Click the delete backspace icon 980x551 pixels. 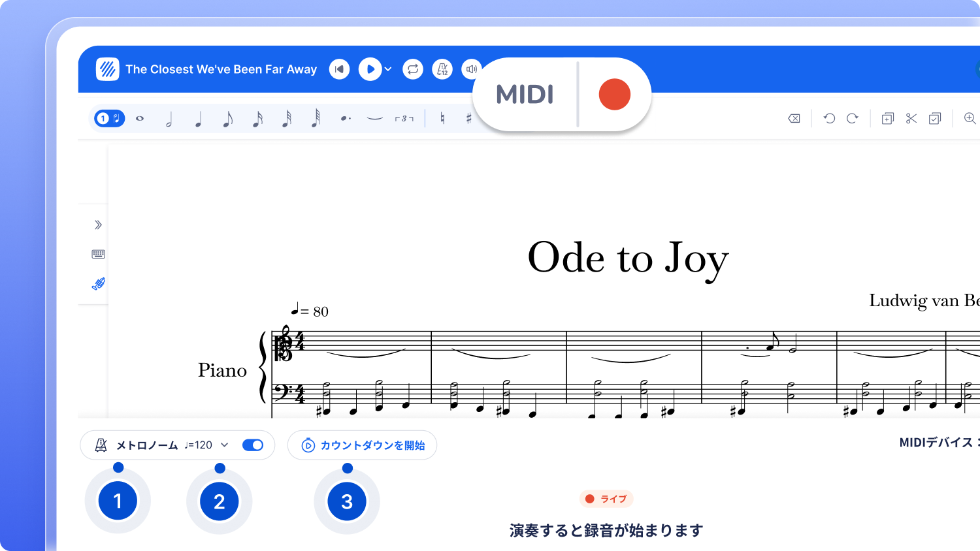794,118
